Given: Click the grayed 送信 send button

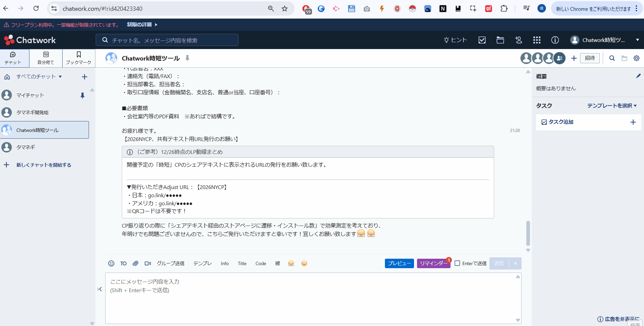Looking at the screenshot, I should (499, 263).
